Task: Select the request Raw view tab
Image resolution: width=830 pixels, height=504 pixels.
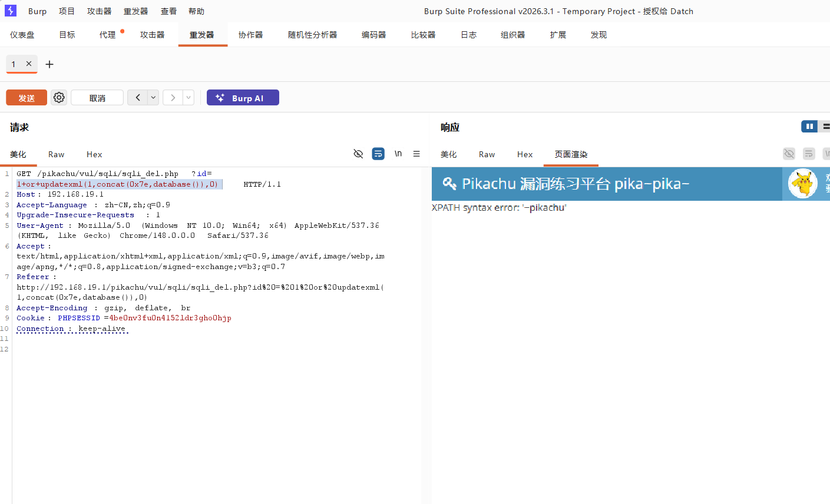Action: (x=57, y=154)
